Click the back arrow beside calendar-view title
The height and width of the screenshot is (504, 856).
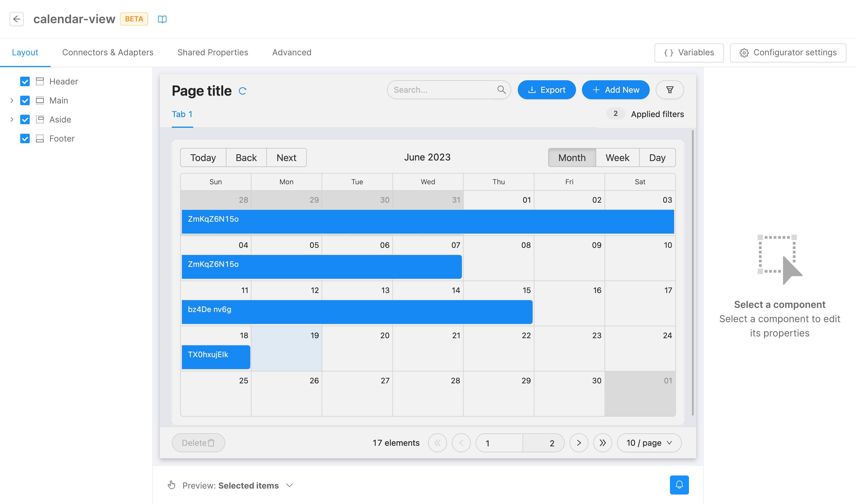(x=17, y=19)
